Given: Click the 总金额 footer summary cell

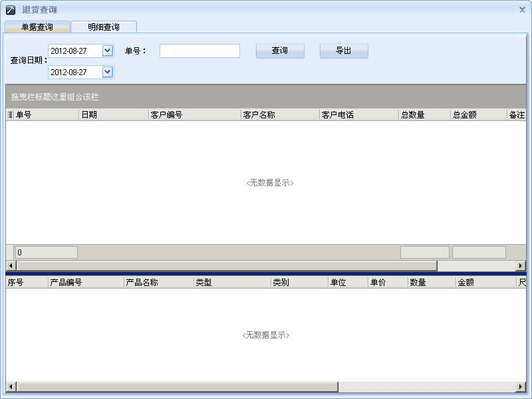Looking at the screenshot, I should 479,253.
